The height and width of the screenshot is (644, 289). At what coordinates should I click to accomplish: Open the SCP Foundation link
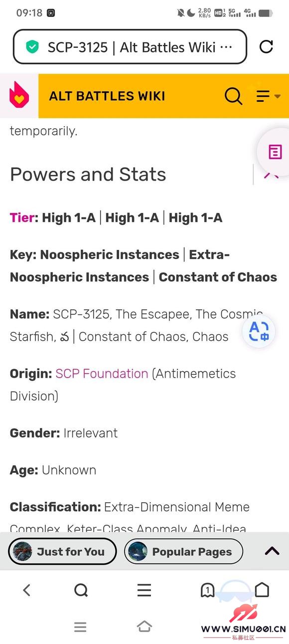[x=102, y=374]
